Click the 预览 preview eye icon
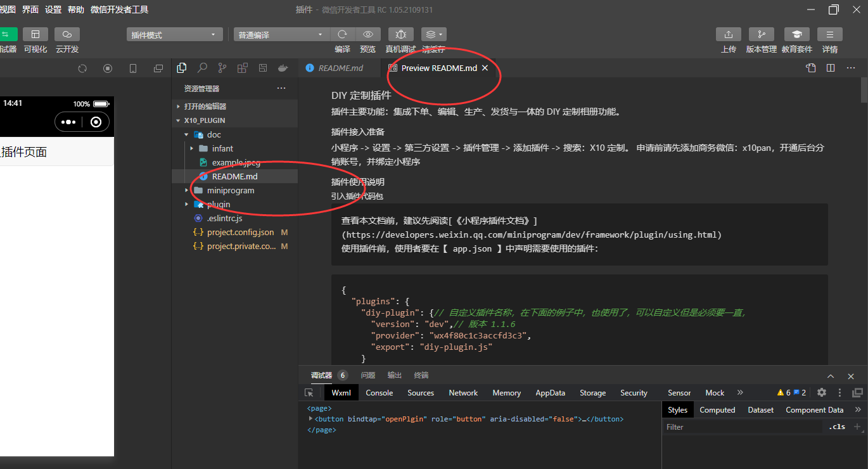The image size is (868, 469). coord(368,34)
